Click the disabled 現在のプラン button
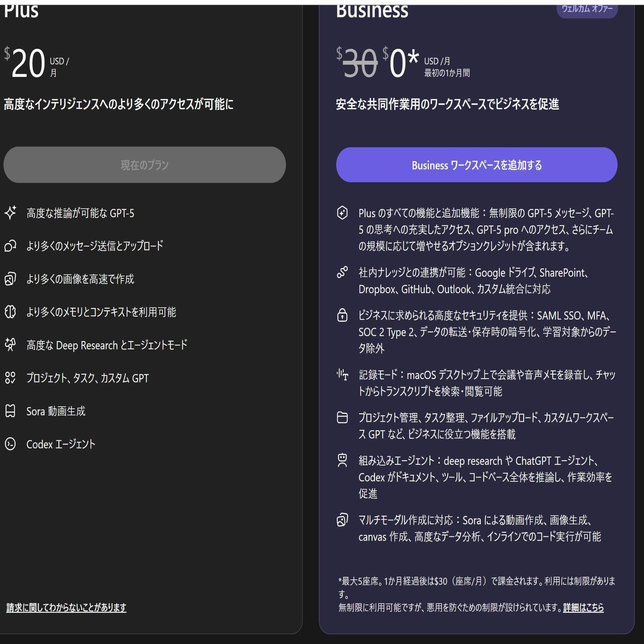Screen dimensions: 644x644 145,165
